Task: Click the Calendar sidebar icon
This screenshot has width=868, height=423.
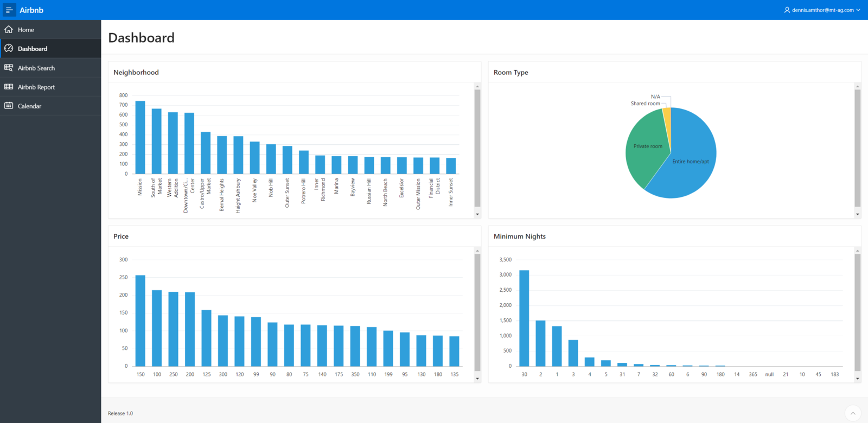Action: point(9,106)
